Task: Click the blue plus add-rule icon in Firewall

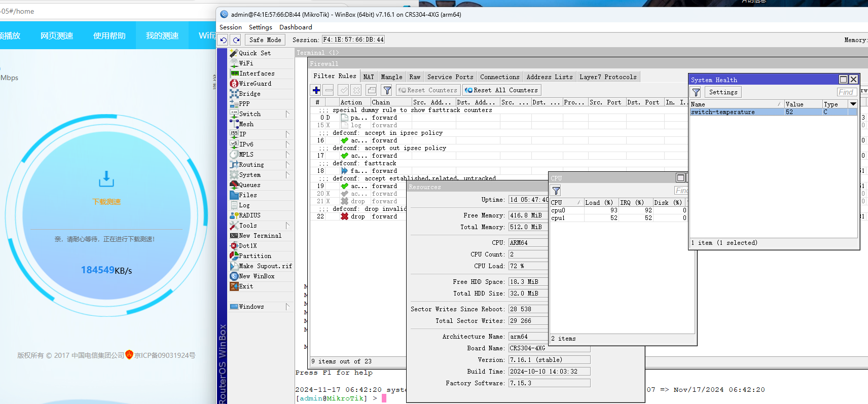Action: (x=316, y=90)
